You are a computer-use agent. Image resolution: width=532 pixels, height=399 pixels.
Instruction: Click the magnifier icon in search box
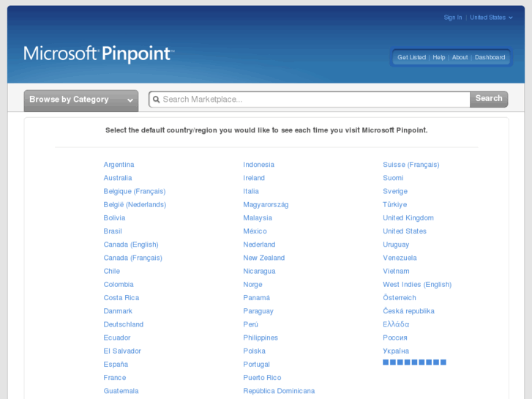click(x=156, y=100)
